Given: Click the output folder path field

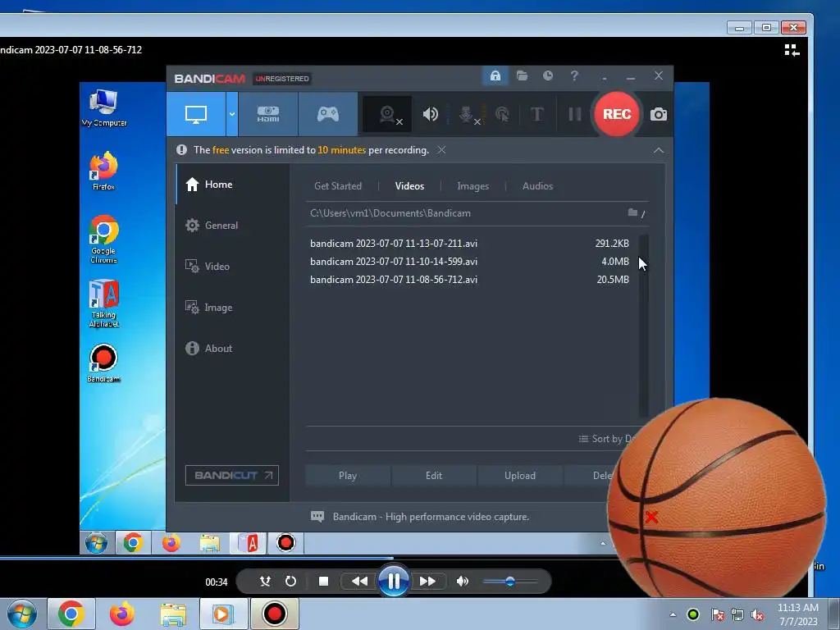Looking at the screenshot, I should (x=463, y=213).
